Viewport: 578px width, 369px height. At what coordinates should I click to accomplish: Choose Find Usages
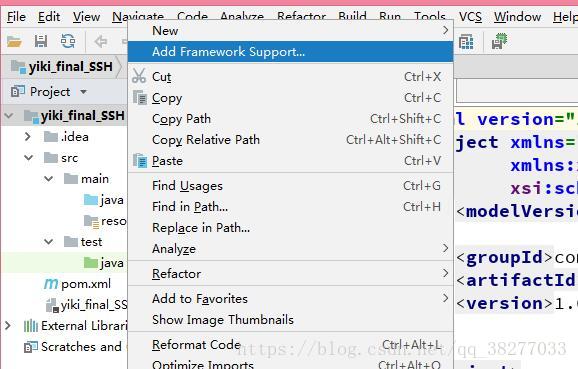290,186
